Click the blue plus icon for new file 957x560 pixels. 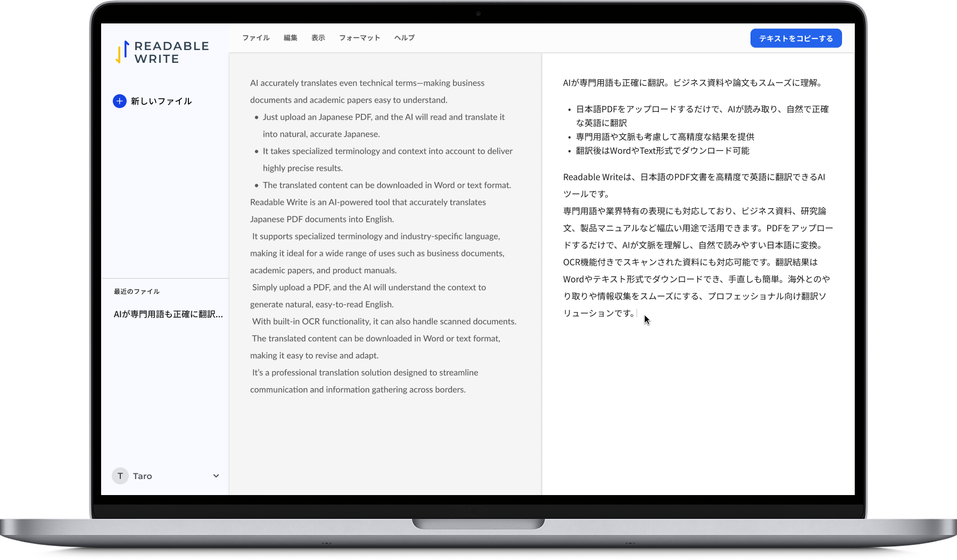click(120, 101)
